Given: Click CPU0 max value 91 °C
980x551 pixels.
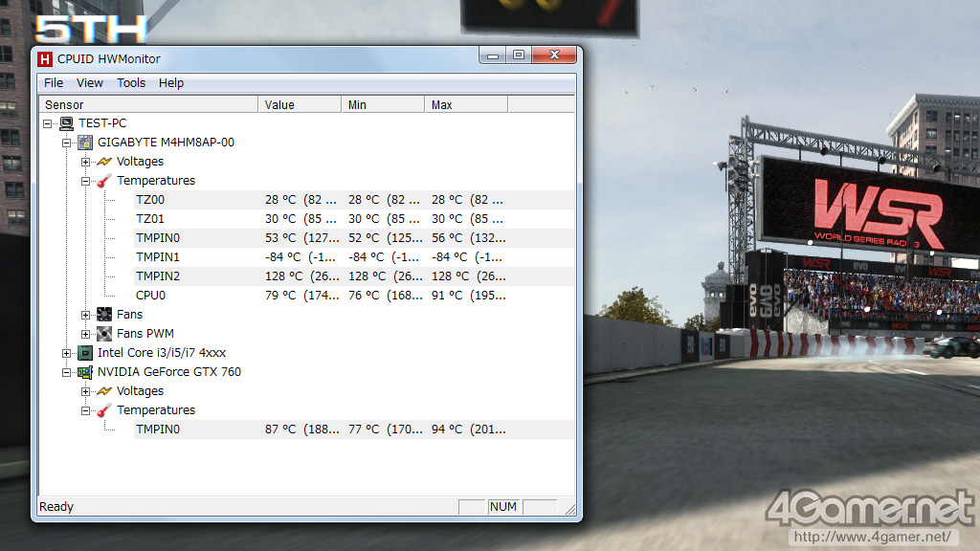Looking at the screenshot, I should click(468, 296).
